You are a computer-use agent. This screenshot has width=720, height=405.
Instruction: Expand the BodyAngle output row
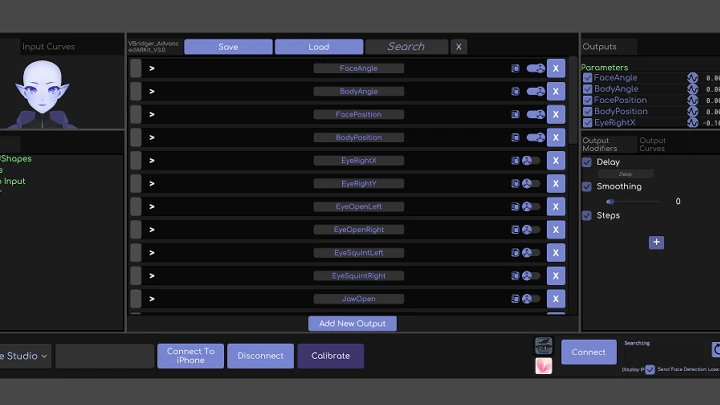tap(152, 91)
